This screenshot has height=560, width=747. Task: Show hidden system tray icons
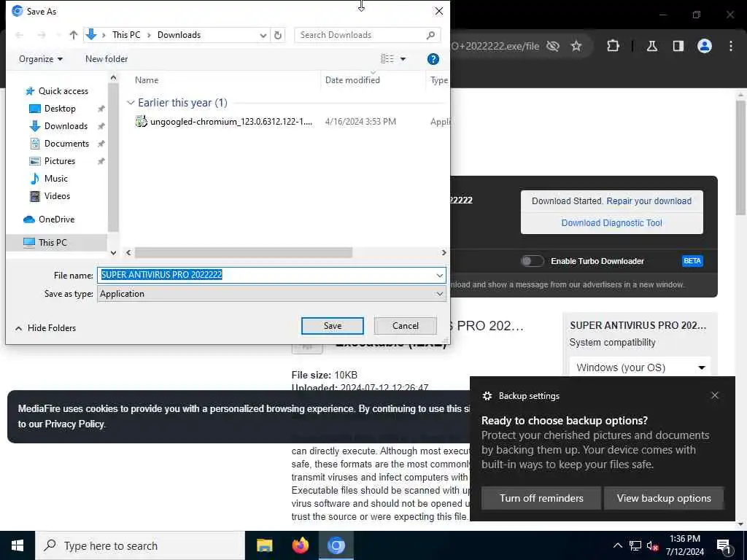click(x=617, y=545)
